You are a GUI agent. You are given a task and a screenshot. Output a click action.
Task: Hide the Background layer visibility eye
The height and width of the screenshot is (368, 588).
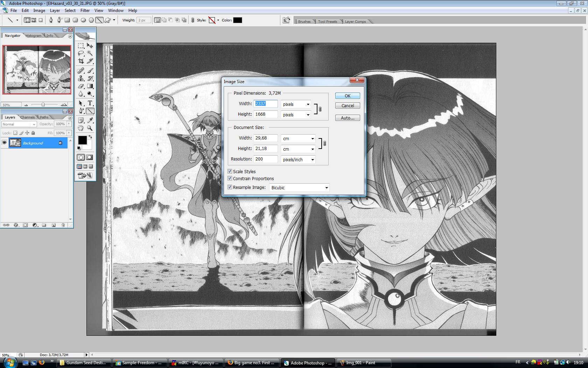(5, 143)
